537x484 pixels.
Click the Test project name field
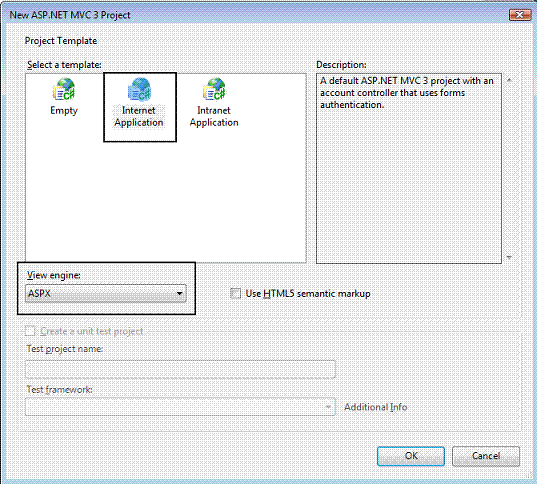[180, 369]
